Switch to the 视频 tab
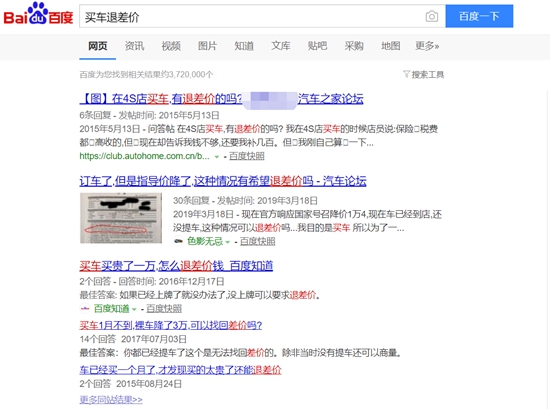This screenshot has width=550, height=409. [171, 46]
